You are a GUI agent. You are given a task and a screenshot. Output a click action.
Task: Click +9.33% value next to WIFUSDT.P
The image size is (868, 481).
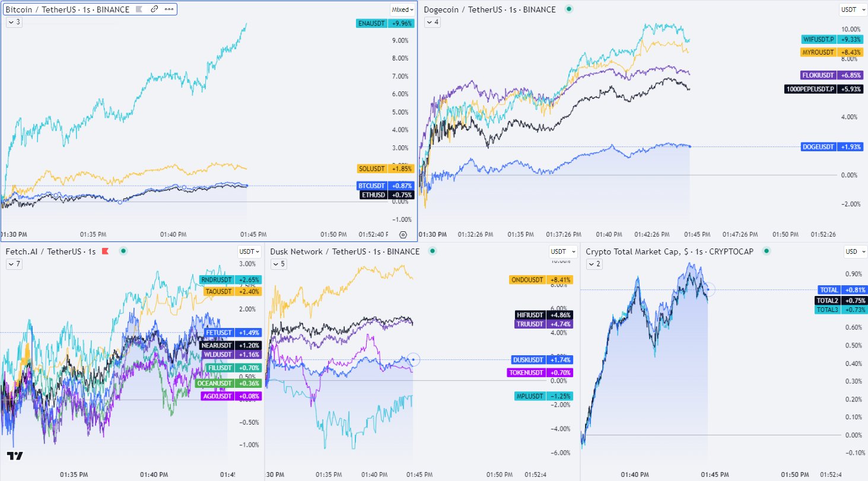(850, 39)
